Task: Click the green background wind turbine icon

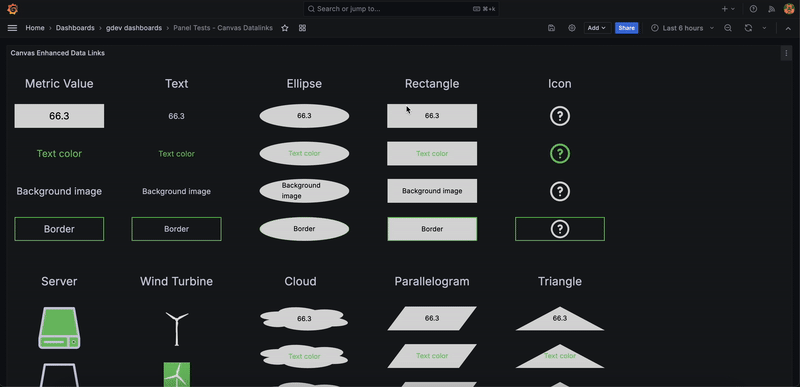Action: point(177,374)
